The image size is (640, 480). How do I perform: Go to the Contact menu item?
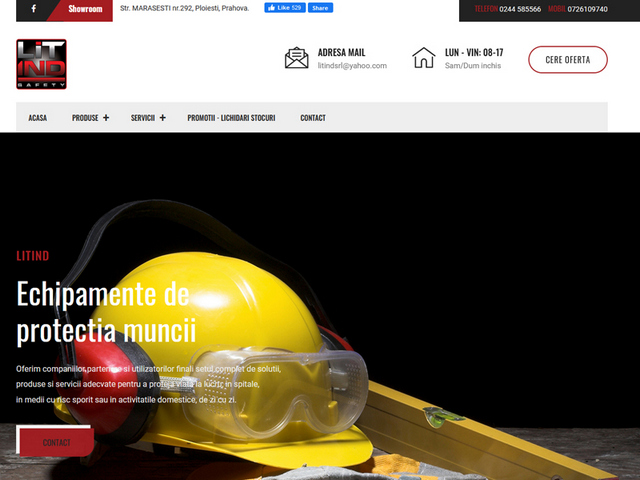tap(313, 118)
